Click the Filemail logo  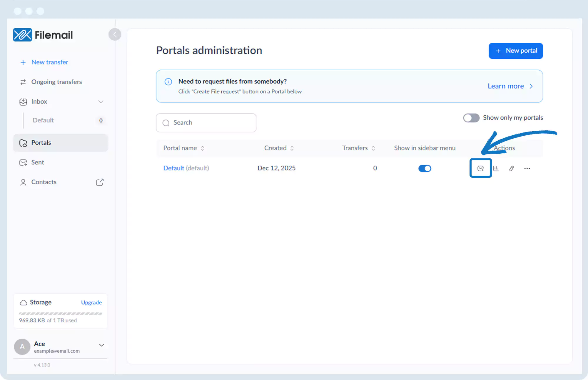coord(43,35)
